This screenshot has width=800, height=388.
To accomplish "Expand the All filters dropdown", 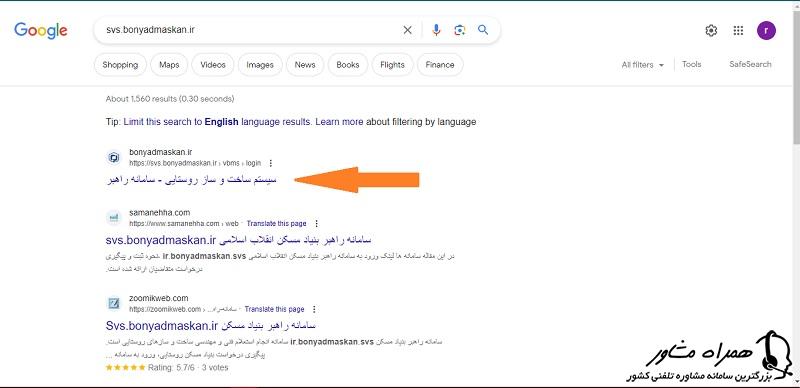I will [643, 65].
